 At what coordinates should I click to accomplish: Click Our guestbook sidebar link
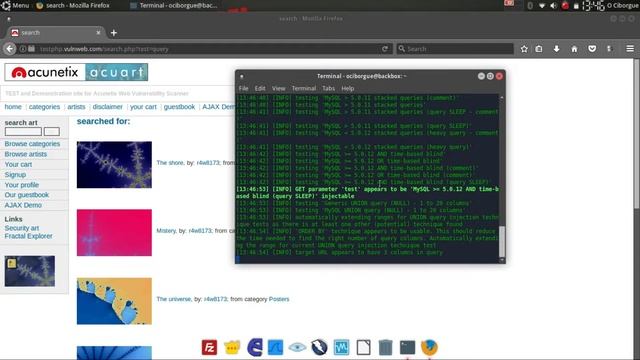27,195
